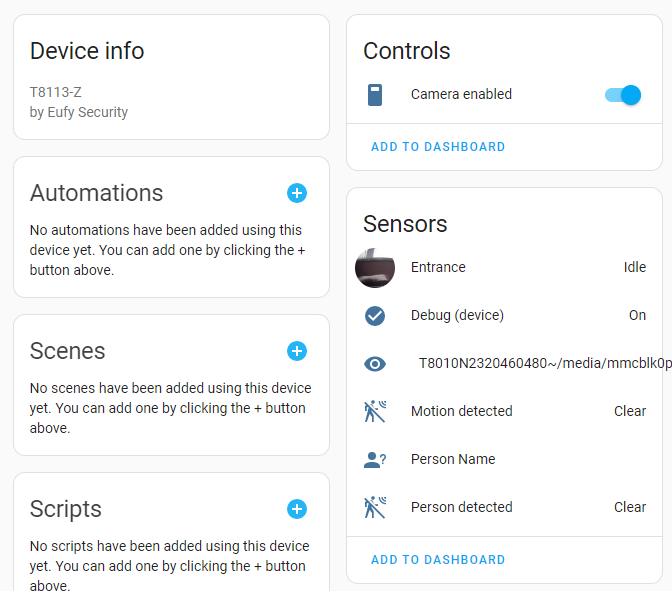672x591 pixels.
Task: Add Sensors card to dashboard
Action: [438, 560]
